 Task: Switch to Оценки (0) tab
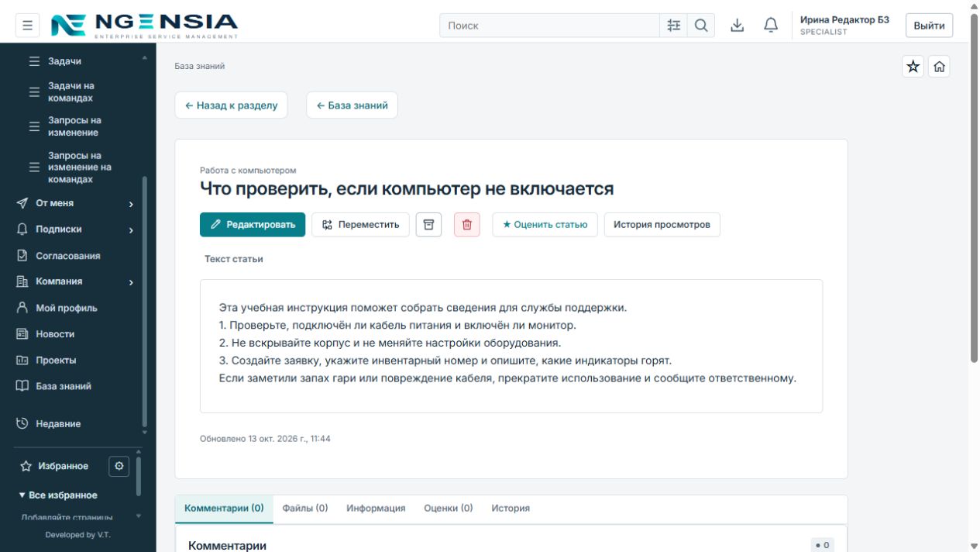pyautogui.click(x=449, y=509)
